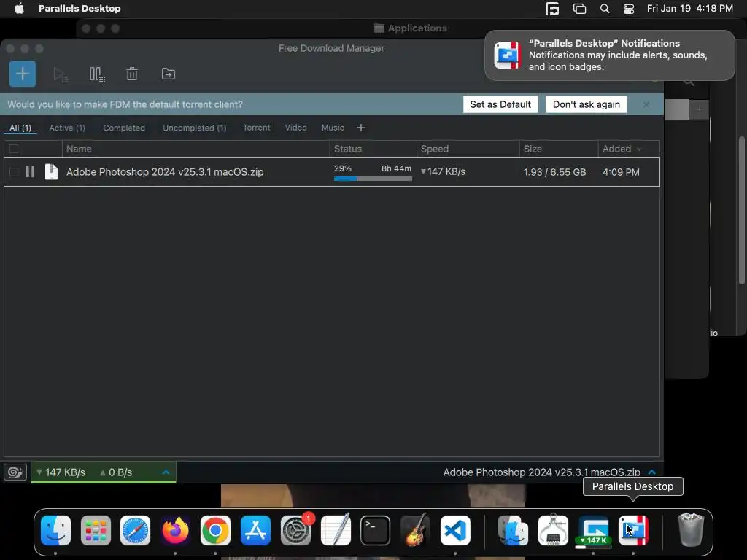Tick the select-all checkbox in header
This screenshot has height=560, width=747.
pos(14,149)
